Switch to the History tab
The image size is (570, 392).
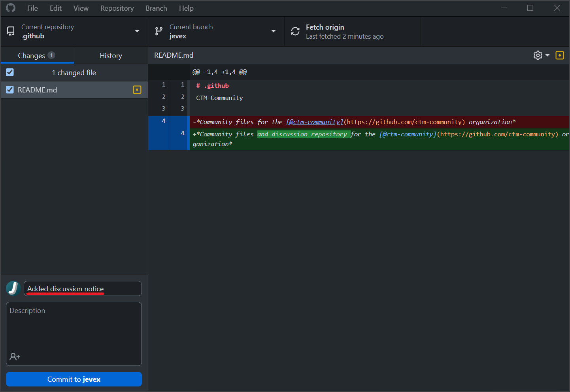point(111,55)
